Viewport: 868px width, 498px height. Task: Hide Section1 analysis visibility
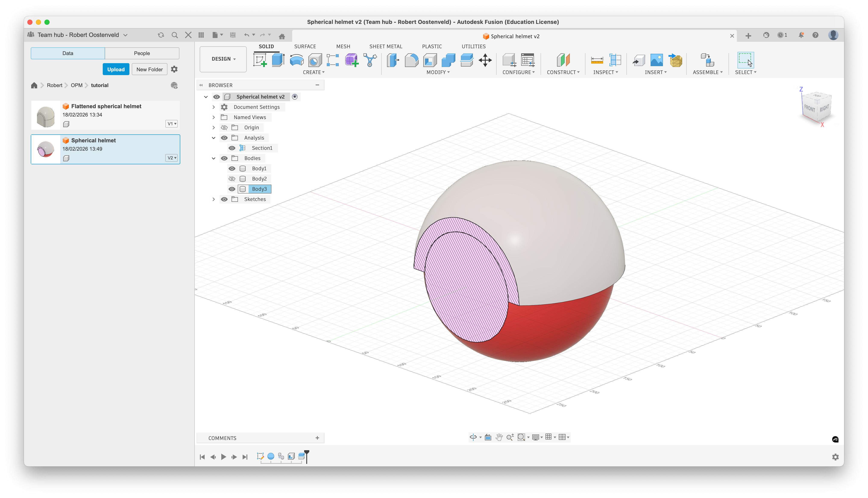[x=232, y=148]
